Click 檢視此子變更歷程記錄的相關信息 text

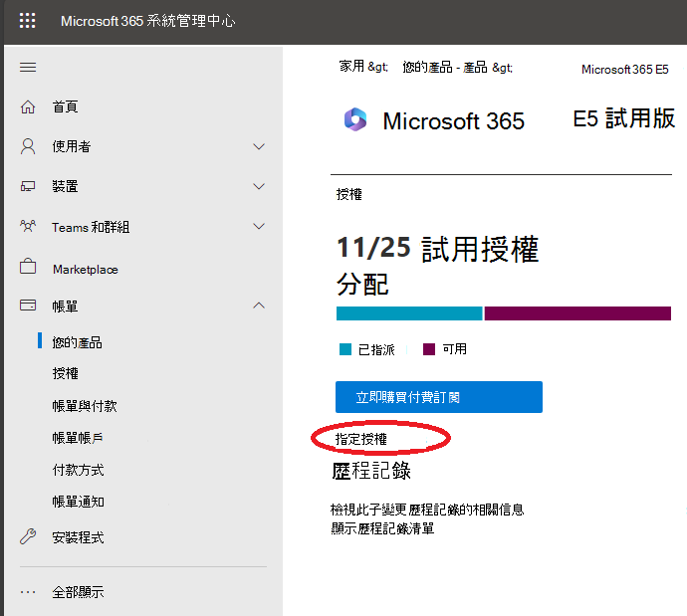[427, 510]
